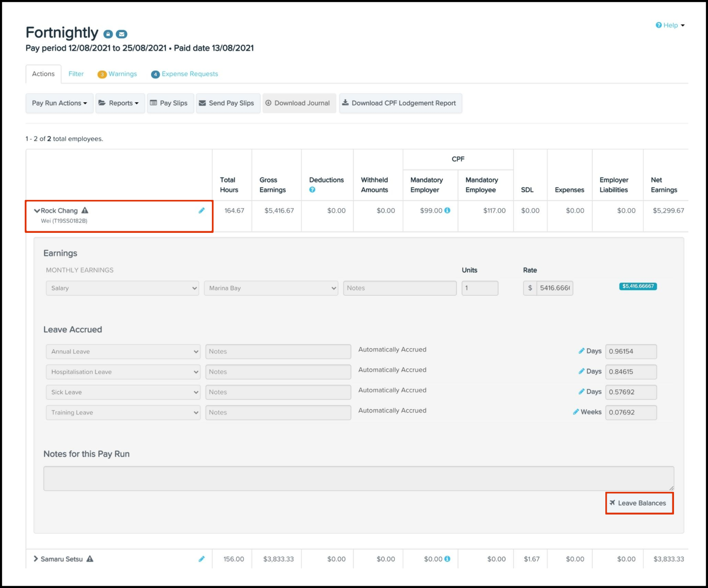708x588 pixels.
Task: Click warning triangle next to Rock Chang
Action: point(85,210)
